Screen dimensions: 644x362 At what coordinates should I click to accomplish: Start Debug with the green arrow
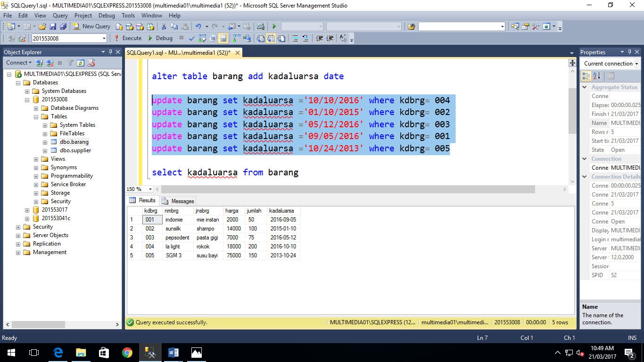(x=160, y=38)
